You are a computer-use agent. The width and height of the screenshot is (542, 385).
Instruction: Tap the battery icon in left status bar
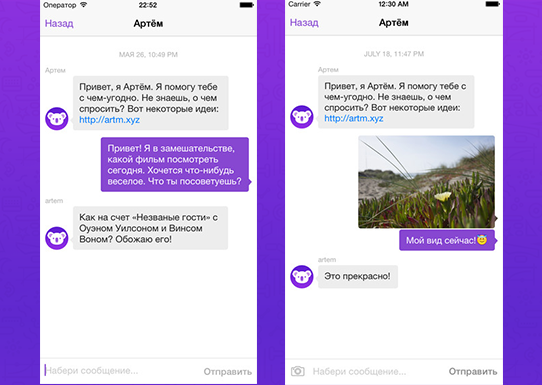pyautogui.click(x=247, y=5)
